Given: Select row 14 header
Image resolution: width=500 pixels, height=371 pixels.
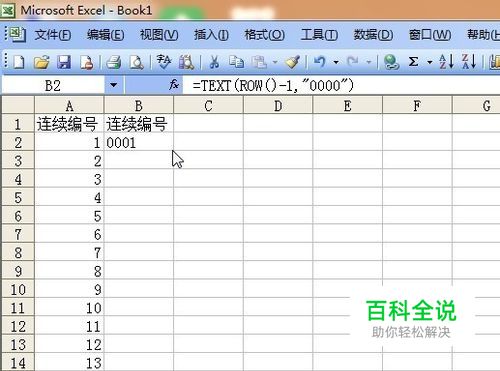Looking at the screenshot, I should [18, 363].
